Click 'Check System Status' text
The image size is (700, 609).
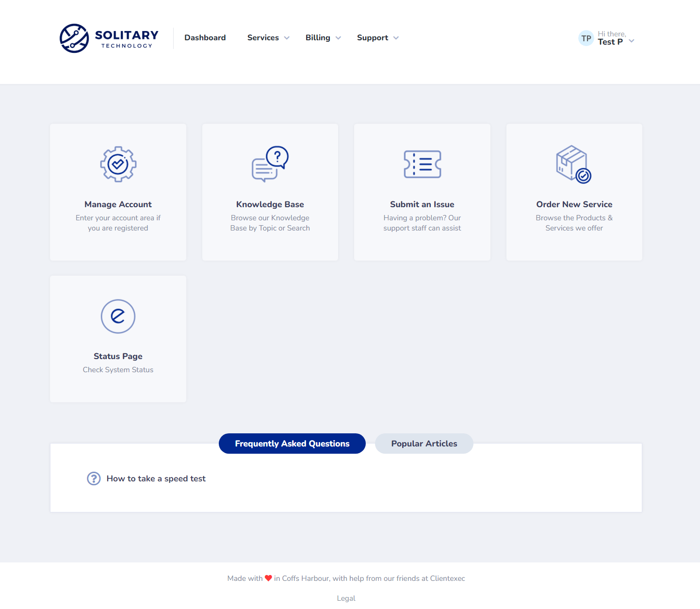click(x=118, y=370)
